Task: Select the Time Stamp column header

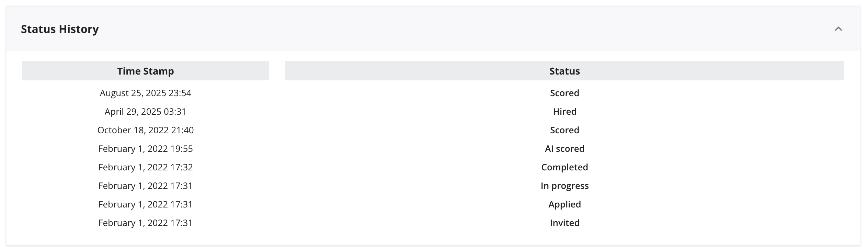Action: tap(145, 71)
